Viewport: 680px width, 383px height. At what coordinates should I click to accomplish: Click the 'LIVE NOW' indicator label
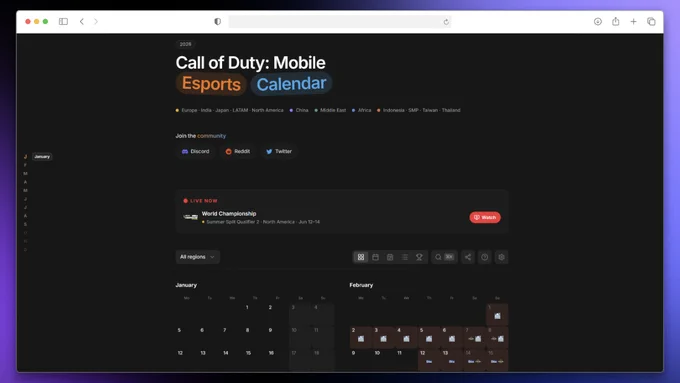(x=200, y=201)
